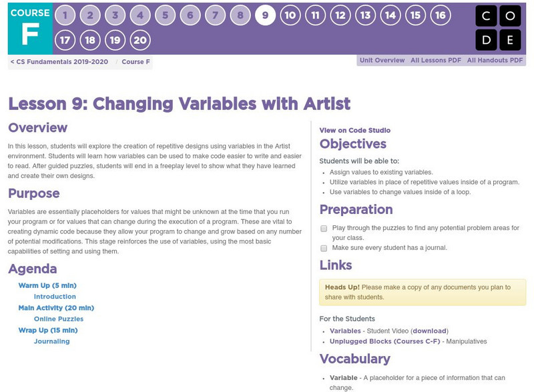Click the Course F teal badge

[29, 27]
